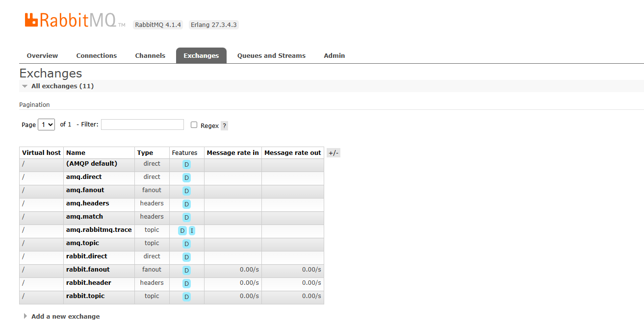The height and width of the screenshot is (326, 644).
Task: Open the (AMQP default) exchange
Action: tap(92, 163)
